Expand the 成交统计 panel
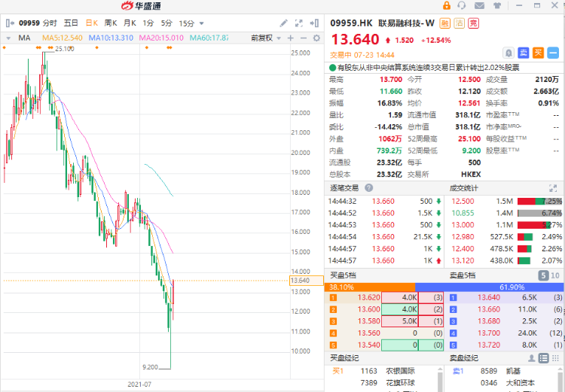Viewport: 565px width, 392px height. click(553, 188)
